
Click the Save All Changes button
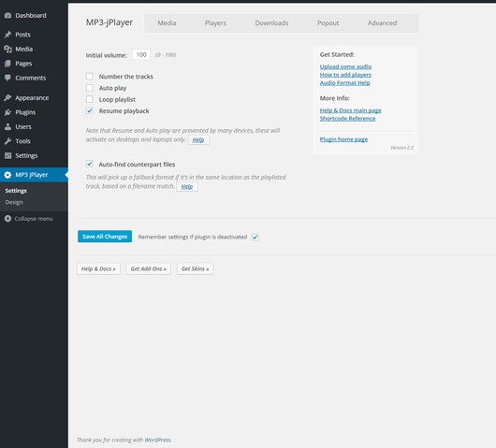click(x=105, y=237)
